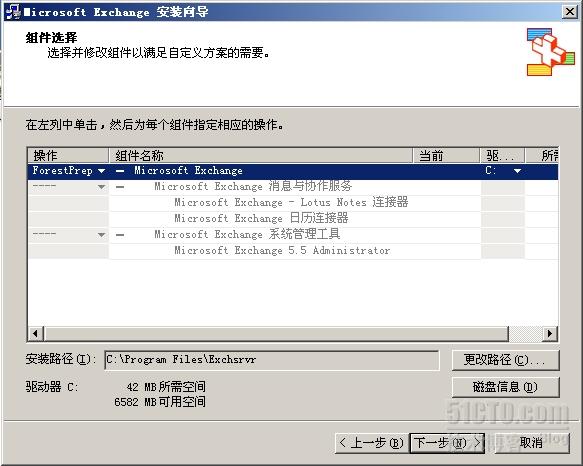Click the 更改路径(C)... button
The height and width of the screenshot is (466, 583).
pyautogui.click(x=505, y=360)
